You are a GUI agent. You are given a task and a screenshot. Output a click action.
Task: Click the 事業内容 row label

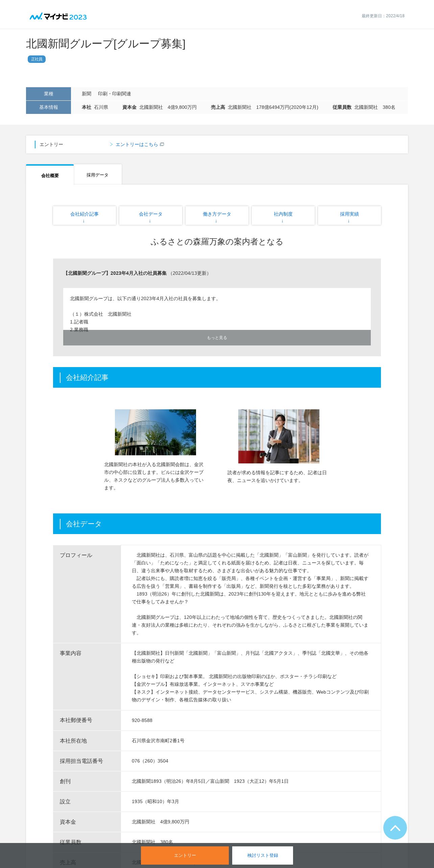pos(71,653)
